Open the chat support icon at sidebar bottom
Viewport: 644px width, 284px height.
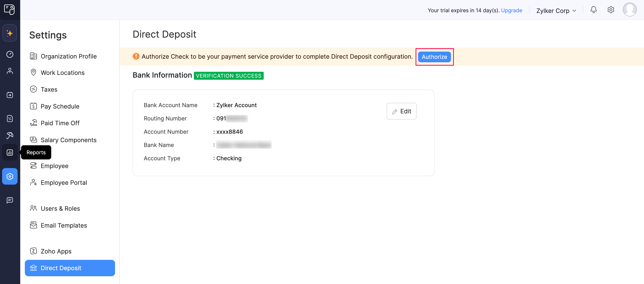pos(10,200)
